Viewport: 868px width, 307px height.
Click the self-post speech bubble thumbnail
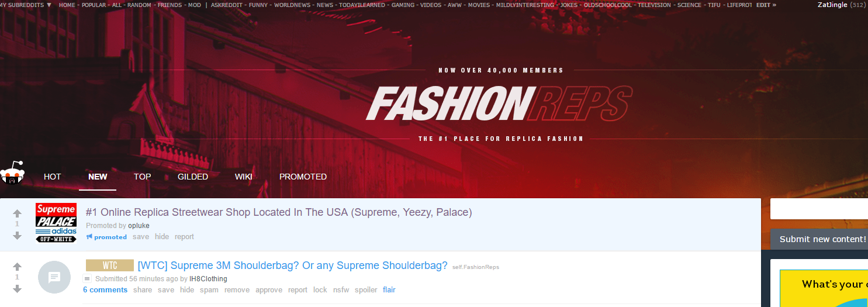(x=54, y=277)
